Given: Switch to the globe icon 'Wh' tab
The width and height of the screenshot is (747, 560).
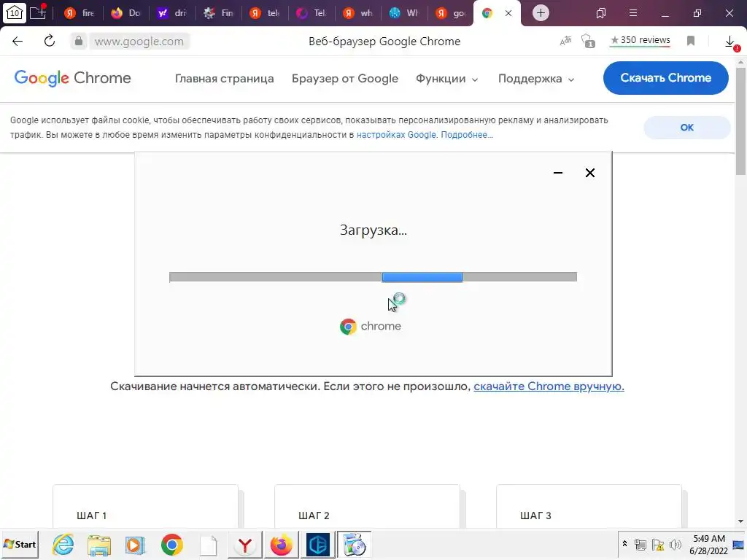Looking at the screenshot, I should coord(404,13).
